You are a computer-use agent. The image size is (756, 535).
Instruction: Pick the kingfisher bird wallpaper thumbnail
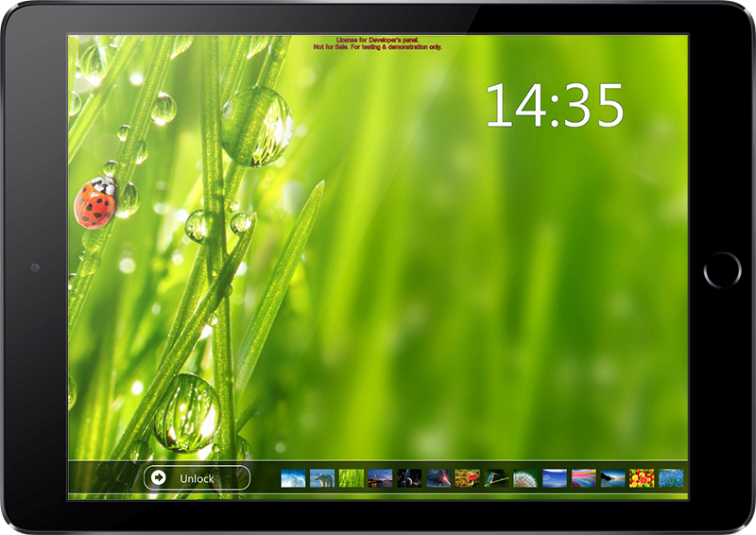click(497, 478)
